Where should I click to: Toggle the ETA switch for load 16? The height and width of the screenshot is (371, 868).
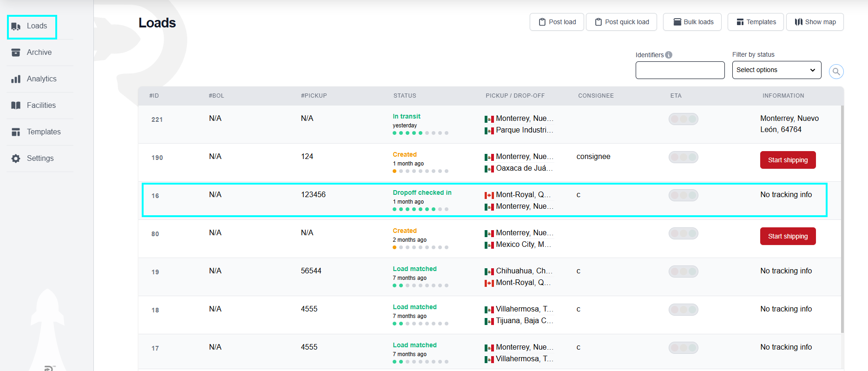[x=684, y=195]
